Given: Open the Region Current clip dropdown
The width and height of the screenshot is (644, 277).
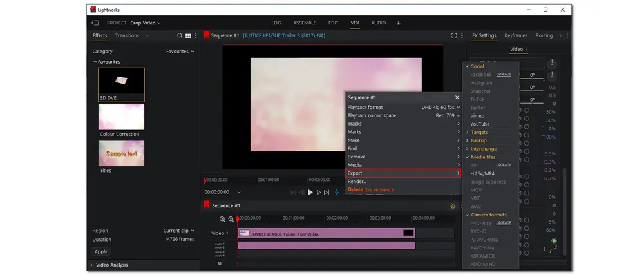Looking at the screenshot, I should (179, 231).
